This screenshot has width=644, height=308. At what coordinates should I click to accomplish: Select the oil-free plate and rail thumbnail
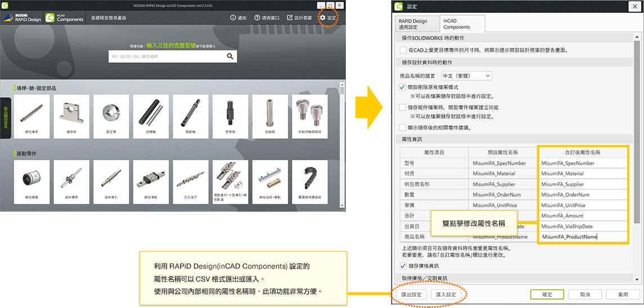270,182
